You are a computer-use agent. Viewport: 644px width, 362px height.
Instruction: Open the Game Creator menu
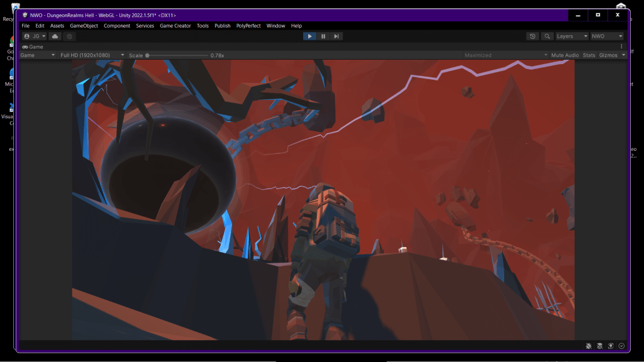(175, 26)
